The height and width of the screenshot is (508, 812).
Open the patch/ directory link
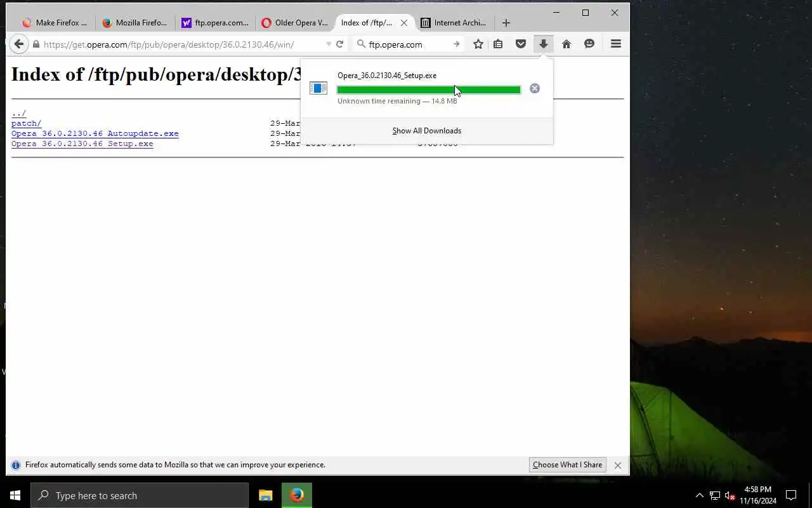[26, 123]
